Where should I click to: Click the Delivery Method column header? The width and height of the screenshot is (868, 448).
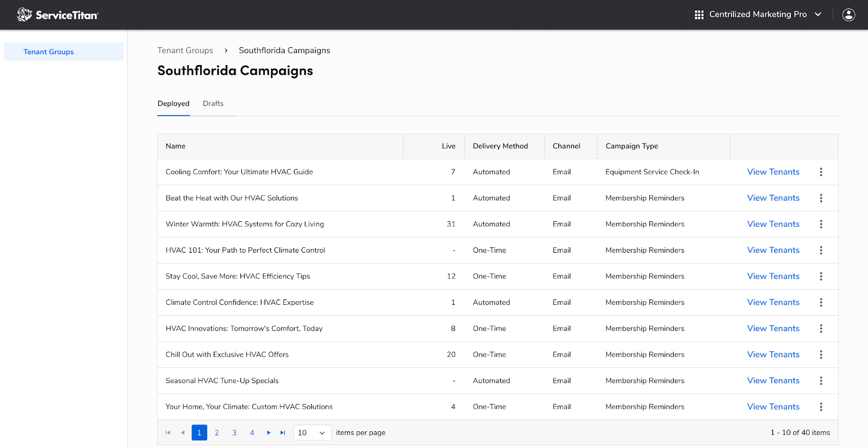click(505, 146)
